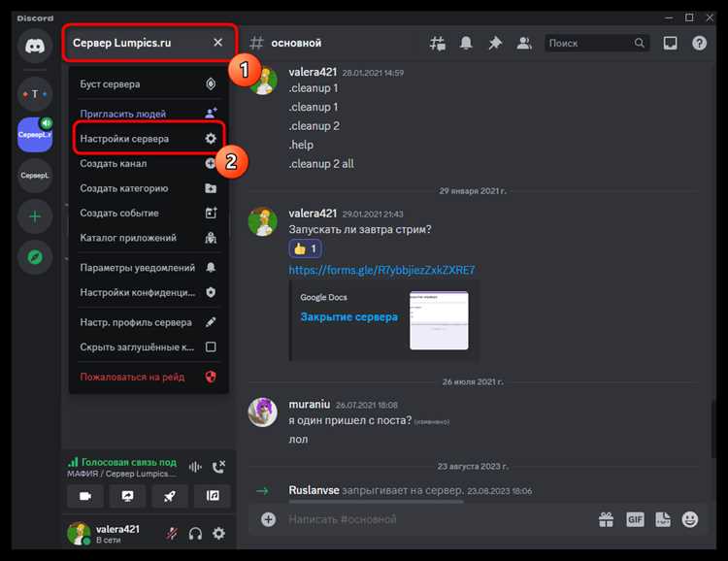This screenshot has height=561, width=728.
Task: Open Параметры уведомлений menu item
Action: (x=149, y=268)
